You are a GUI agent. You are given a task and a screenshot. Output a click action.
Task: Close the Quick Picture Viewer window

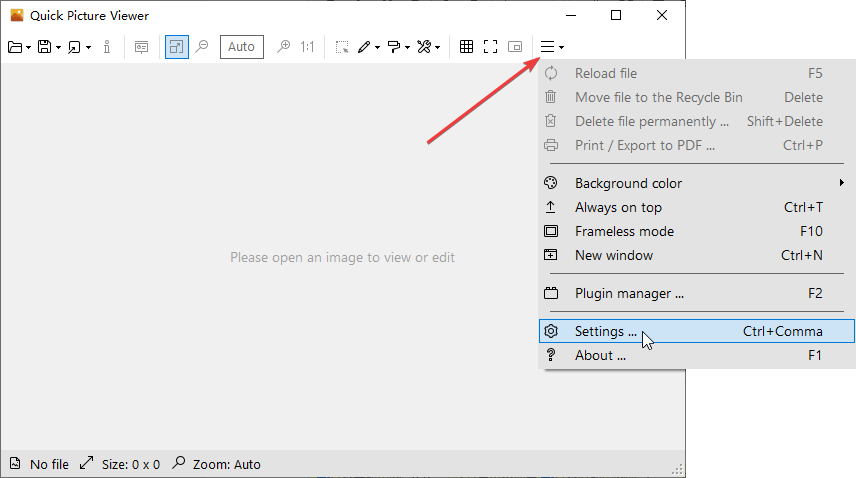point(662,15)
